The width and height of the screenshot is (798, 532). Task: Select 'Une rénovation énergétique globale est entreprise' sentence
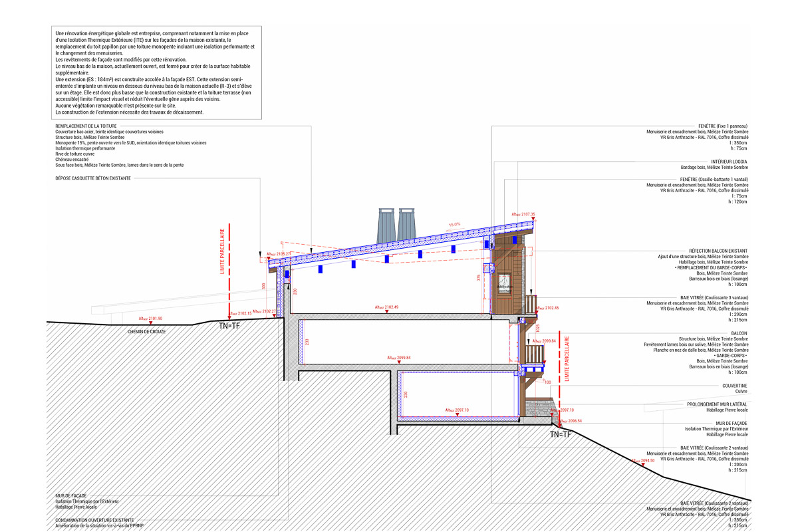(154, 43)
